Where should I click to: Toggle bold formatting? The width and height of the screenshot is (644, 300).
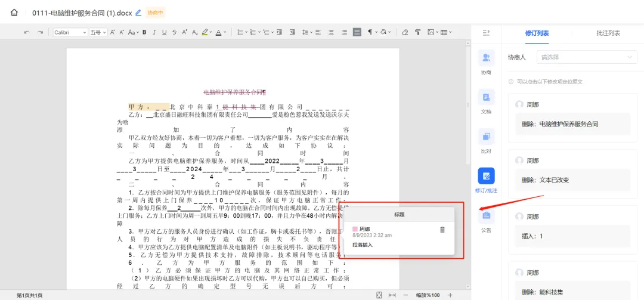tap(144, 32)
